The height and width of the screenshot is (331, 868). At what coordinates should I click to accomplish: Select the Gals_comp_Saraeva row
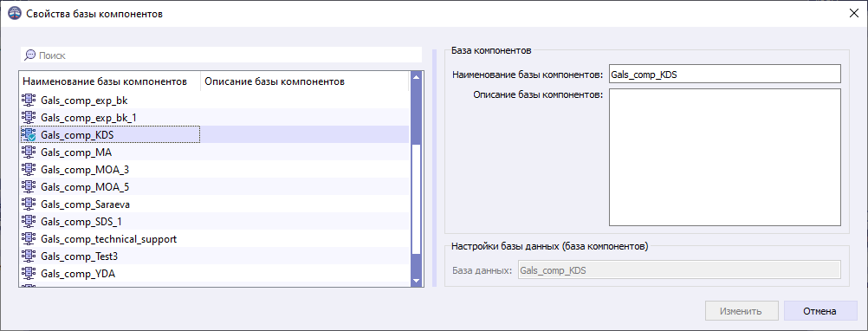(x=214, y=204)
